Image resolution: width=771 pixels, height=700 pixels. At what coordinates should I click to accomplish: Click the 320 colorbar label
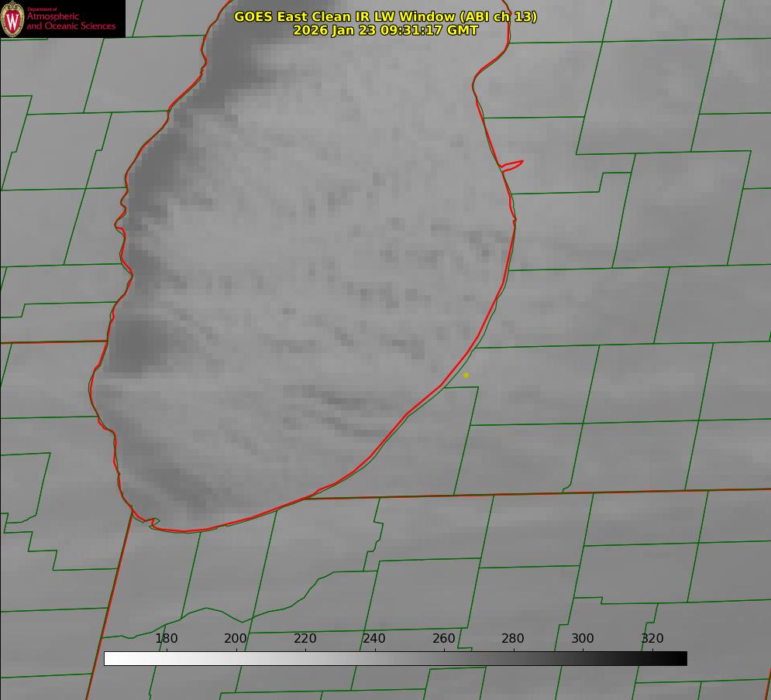[x=652, y=638]
